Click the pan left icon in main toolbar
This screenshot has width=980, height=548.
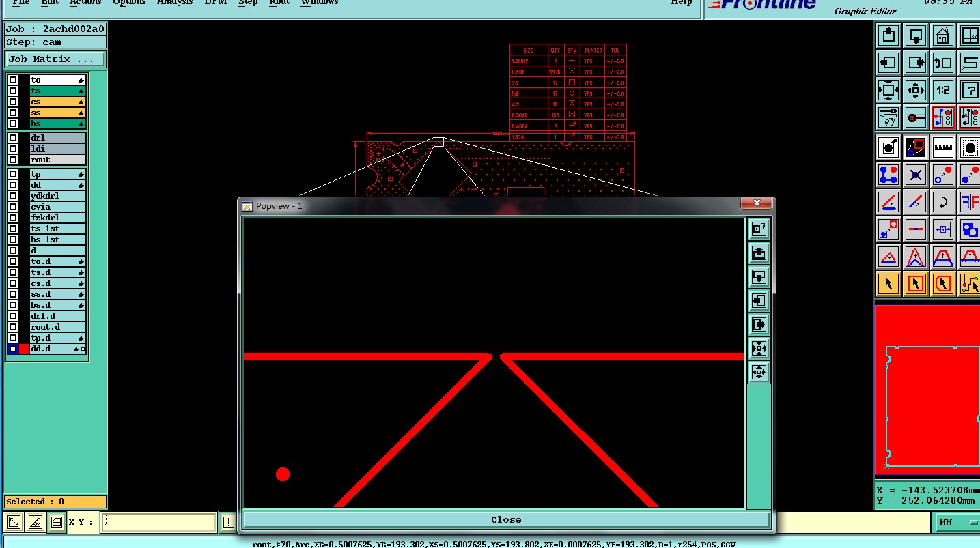click(x=888, y=63)
